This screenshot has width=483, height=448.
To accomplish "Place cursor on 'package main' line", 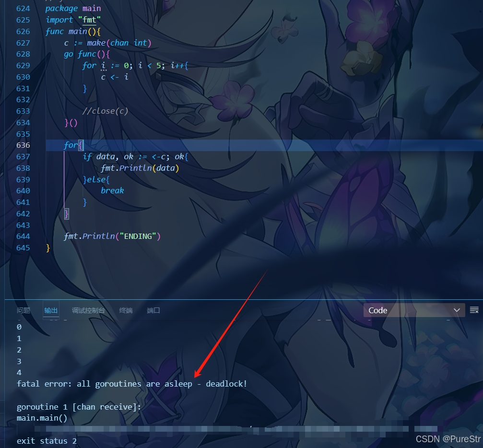I will [x=73, y=8].
